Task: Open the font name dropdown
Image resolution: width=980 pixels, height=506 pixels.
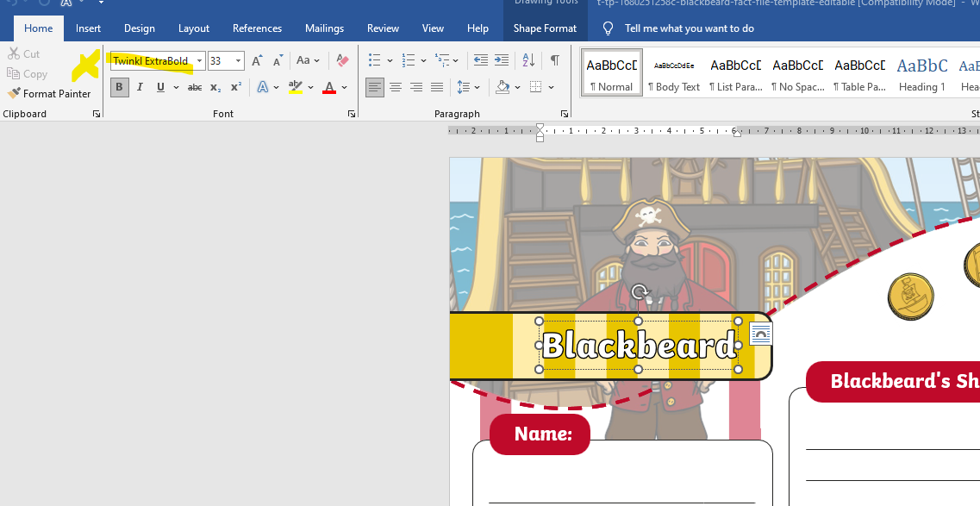Action: [199, 61]
